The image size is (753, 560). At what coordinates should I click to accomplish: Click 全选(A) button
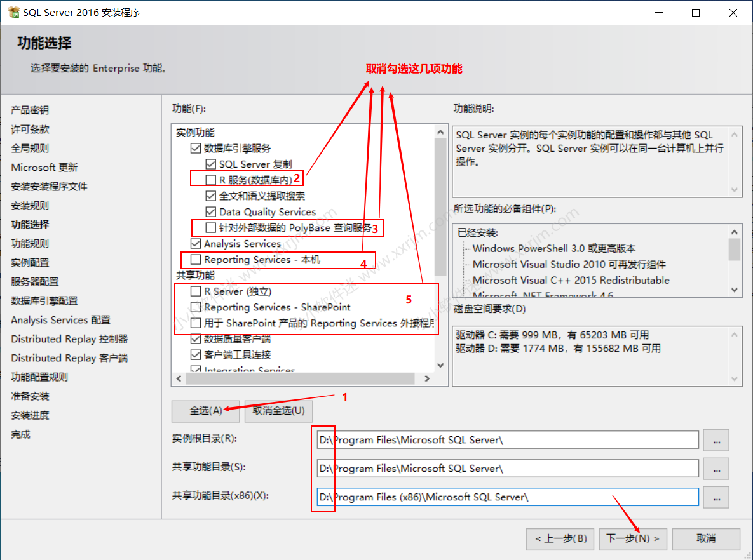pyautogui.click(x=206, y=410)
